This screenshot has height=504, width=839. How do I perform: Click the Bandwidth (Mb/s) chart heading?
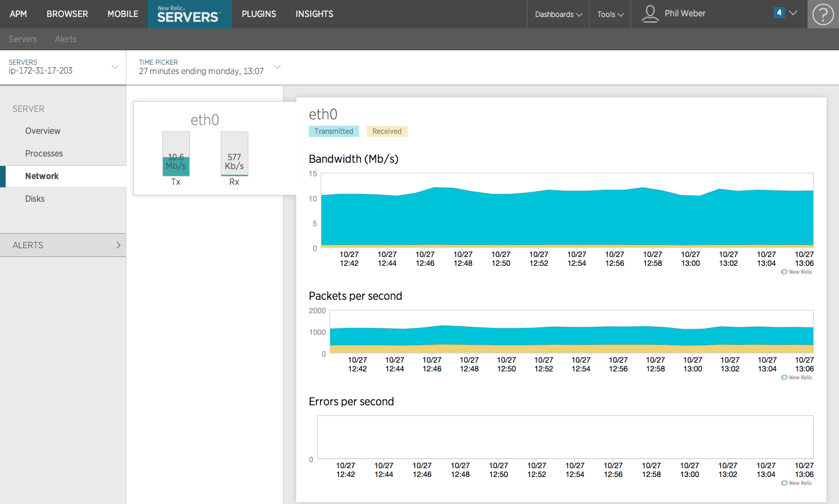(353, 159)
